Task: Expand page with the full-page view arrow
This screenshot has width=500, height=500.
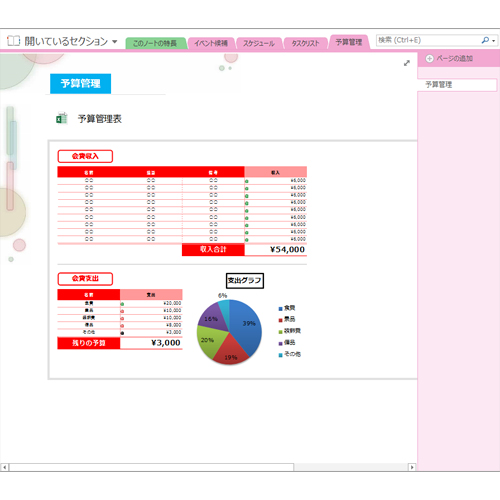Action: 407,63
